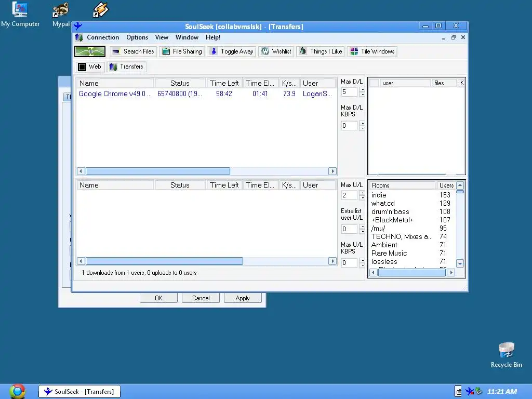Increase Max D/L with up spinner arrow
This screenshot has width=532, height=399.
coord(362,89)
